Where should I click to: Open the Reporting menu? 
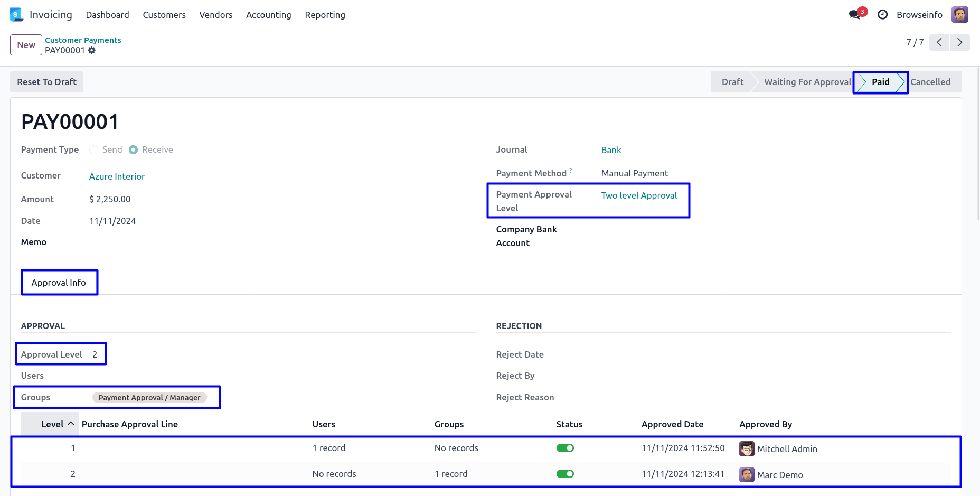pyautogui.click(x=325, y=15)
